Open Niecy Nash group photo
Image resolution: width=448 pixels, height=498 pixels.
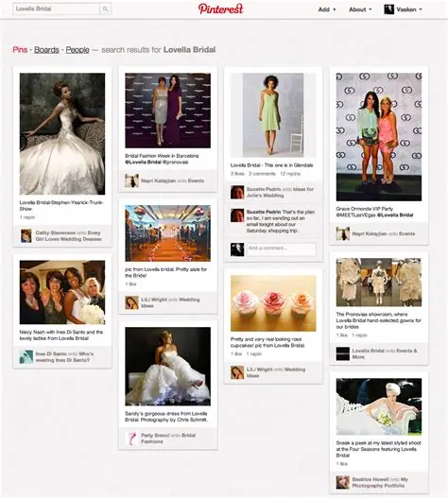[62, 292]
